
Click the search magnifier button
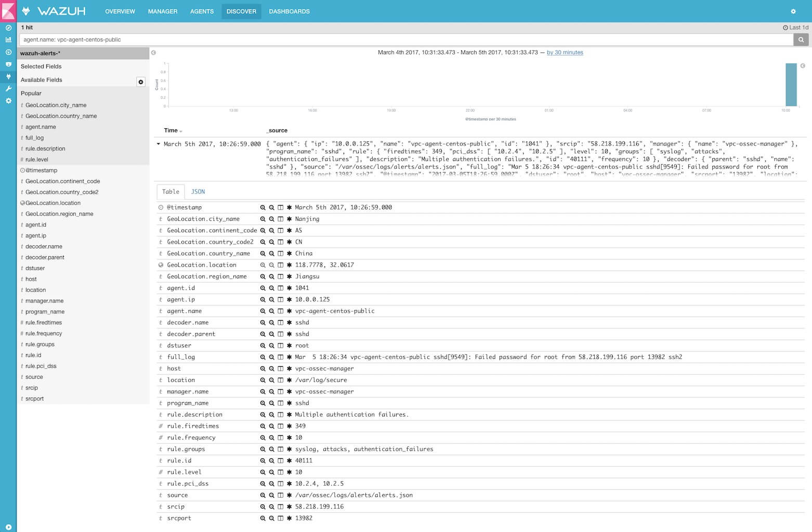(801, 39)
